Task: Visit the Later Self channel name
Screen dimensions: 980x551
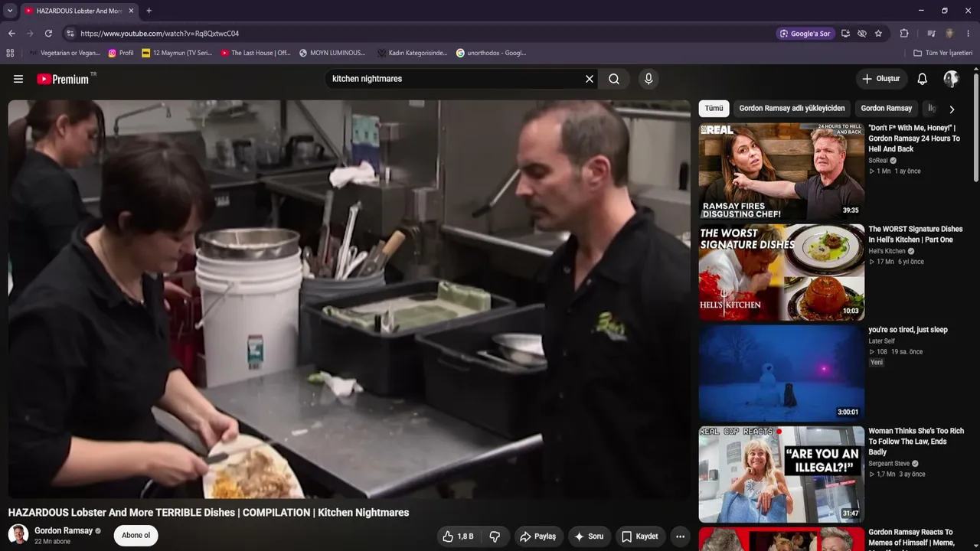Action: click(881, 341)
